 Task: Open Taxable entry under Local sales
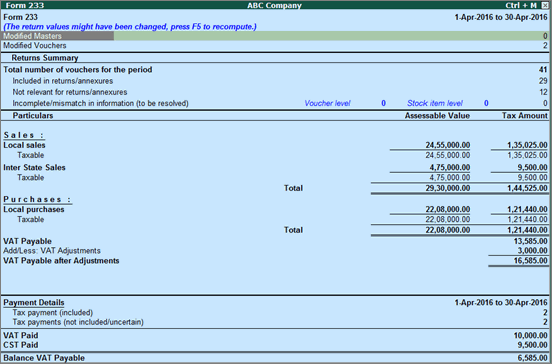pos(275,155)
